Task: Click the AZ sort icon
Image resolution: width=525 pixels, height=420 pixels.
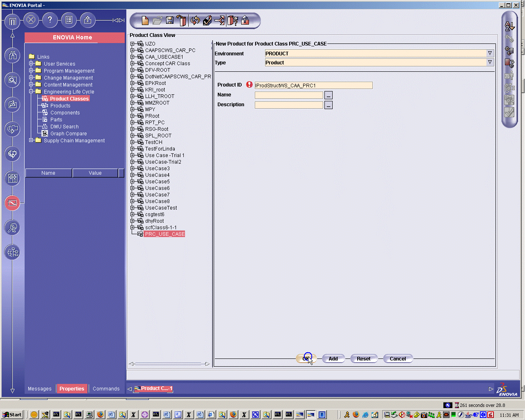Action: click(509, 26)
